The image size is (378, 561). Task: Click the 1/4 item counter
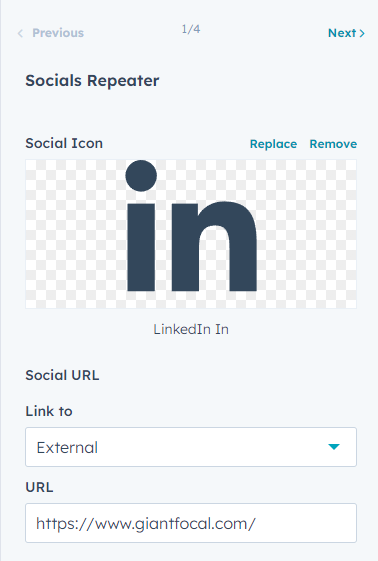click(x=191, y=29)
